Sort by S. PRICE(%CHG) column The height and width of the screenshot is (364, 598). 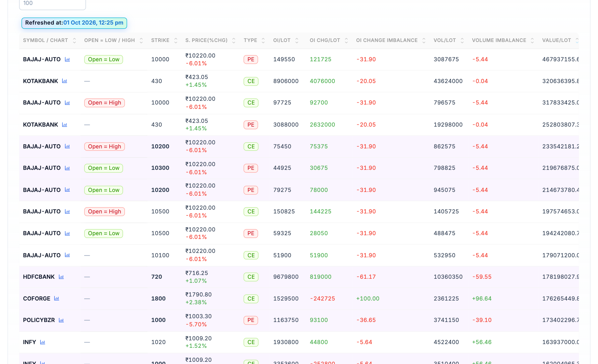tap(234, 40)
